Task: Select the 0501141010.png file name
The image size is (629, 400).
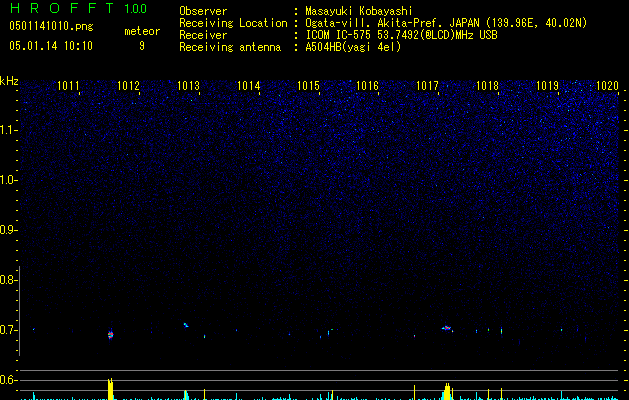Action: click(x=51, y=26)
